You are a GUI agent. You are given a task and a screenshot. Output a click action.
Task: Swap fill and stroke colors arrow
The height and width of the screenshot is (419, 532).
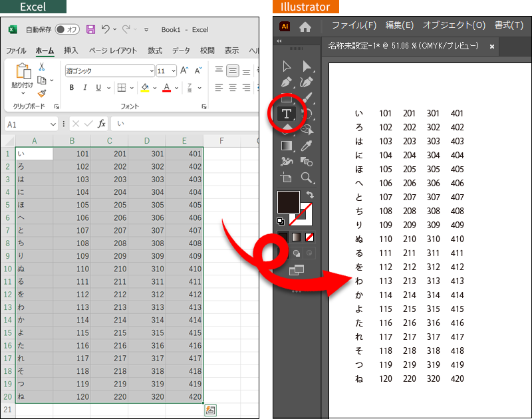click(x=309, y=195)
